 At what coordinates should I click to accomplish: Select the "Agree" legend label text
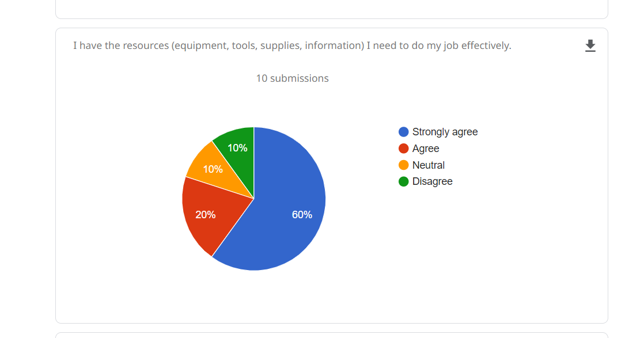[426, 149]
